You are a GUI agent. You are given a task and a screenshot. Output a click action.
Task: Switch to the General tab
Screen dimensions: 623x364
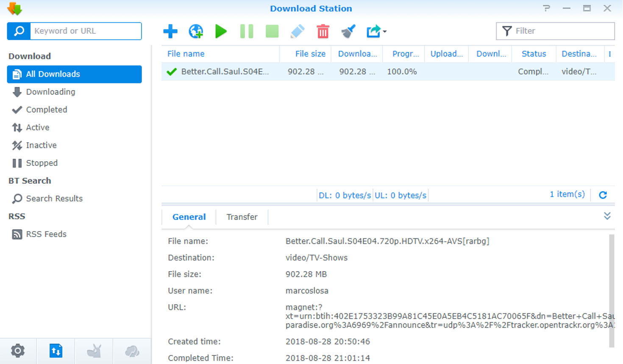189,217
